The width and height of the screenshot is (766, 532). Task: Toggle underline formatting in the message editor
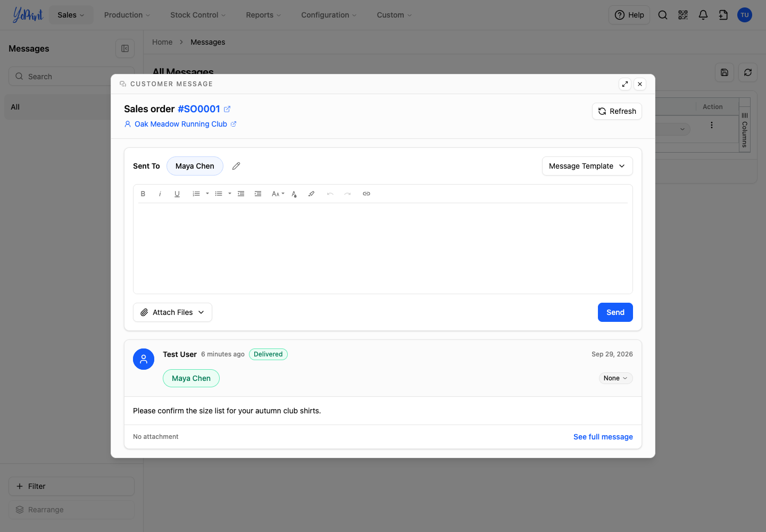[x=177, y=194]
